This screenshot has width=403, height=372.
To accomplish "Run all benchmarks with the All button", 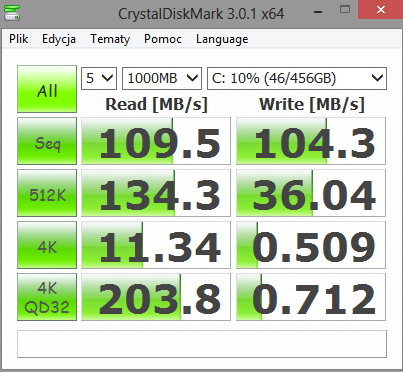I will (x=47, y=89).
